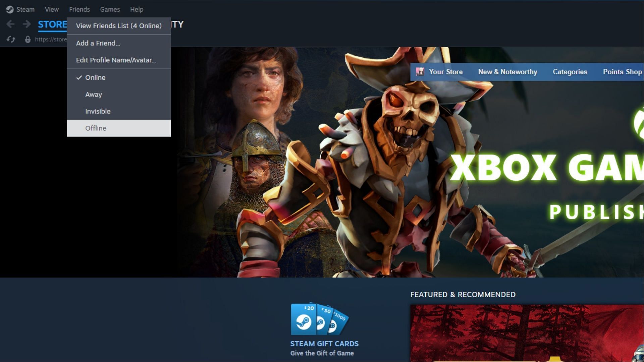Click View Friends List option
Viewport: 644px width, 362px height.
[118, 25]
